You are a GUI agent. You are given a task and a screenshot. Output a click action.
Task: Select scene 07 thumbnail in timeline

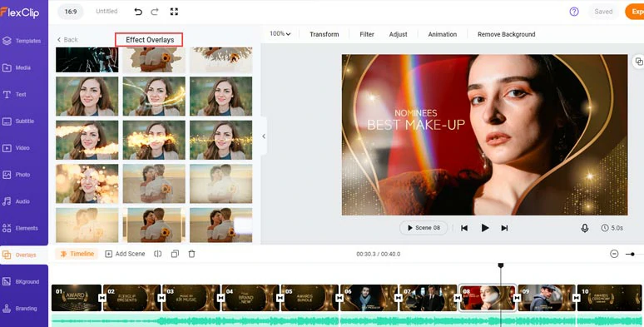pos(428,298)
